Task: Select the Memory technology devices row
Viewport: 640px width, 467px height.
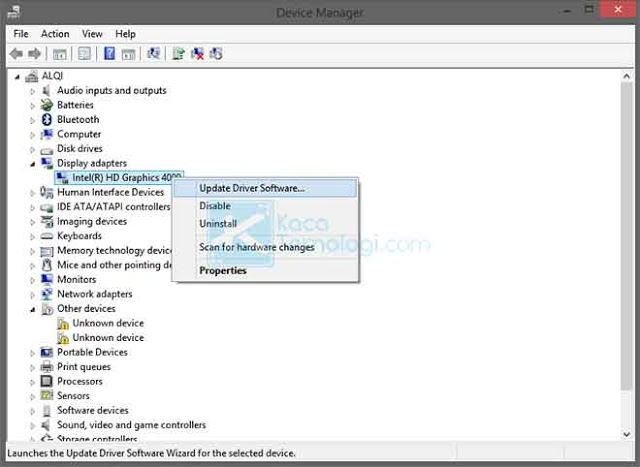Action: point(114,250)
